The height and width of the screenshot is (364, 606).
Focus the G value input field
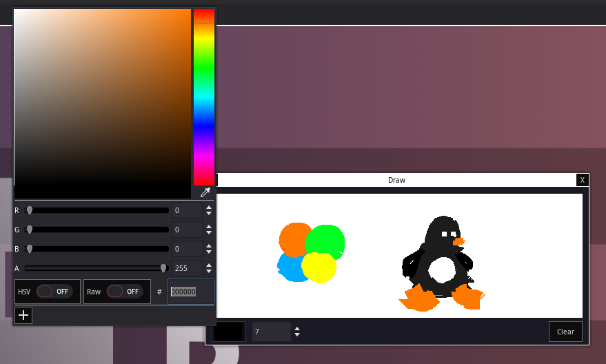pos(188,230)
